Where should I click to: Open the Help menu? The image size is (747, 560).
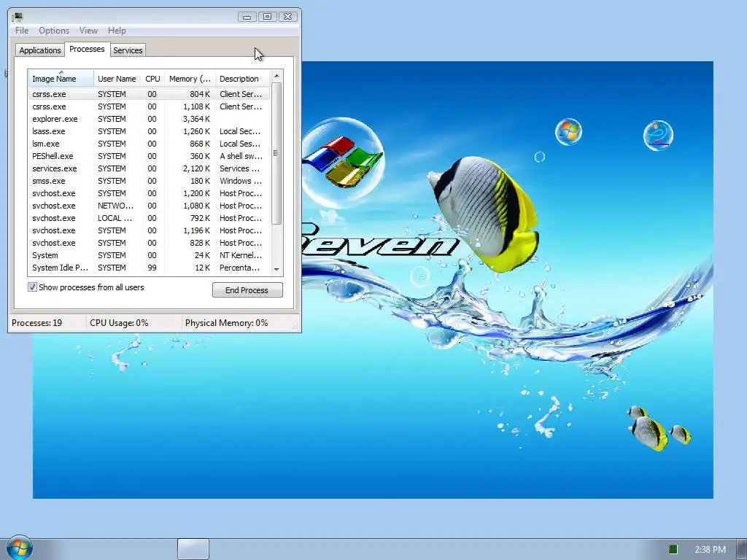click(x=117, y=31)
